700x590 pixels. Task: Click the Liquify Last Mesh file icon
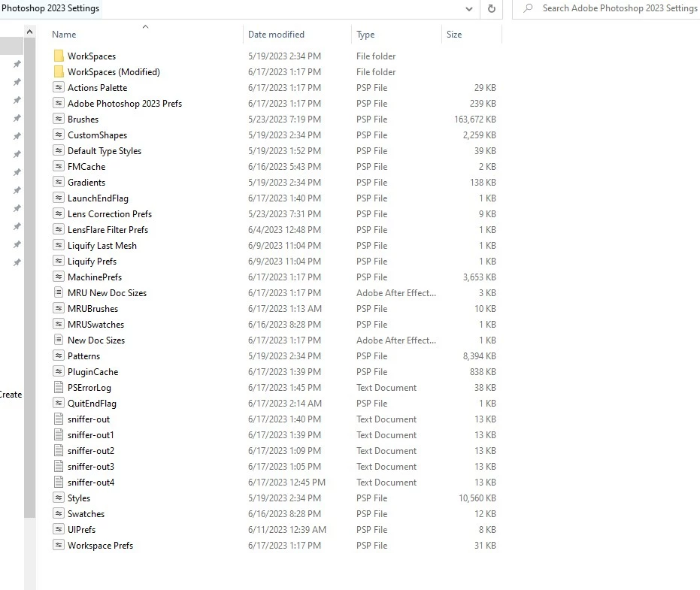[59, 245]
